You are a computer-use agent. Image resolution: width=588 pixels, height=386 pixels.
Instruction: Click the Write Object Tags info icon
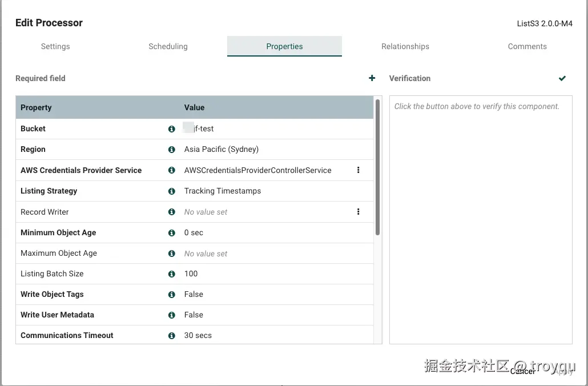click(x=171, y=295)
